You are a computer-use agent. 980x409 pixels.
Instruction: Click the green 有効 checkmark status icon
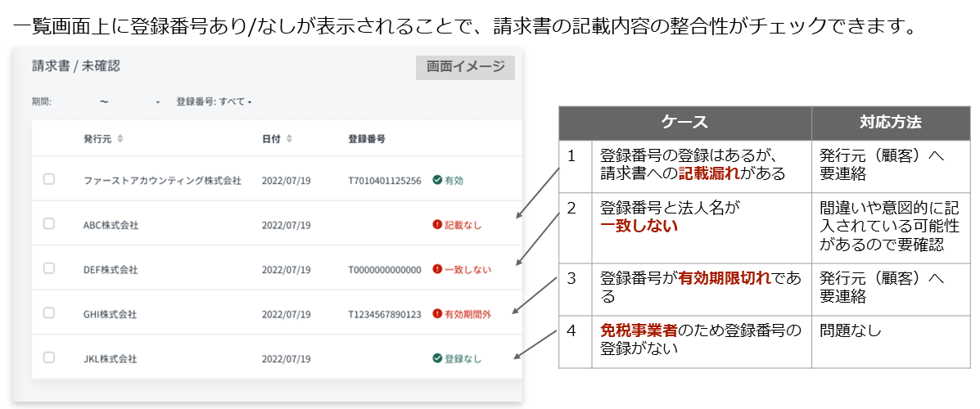[437, 180]
